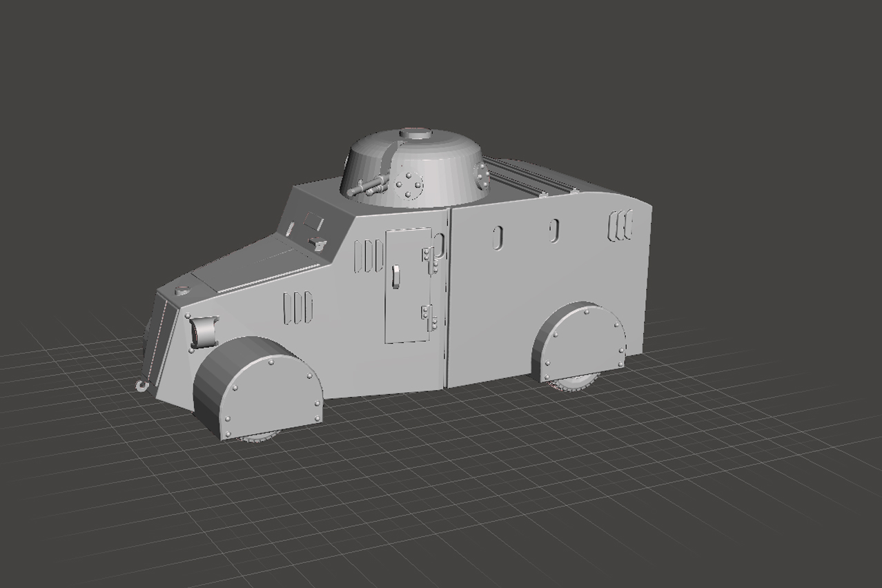Click the first oval vision slot
The height and width of the screenshot is (588, 882).
click(498, 237)
